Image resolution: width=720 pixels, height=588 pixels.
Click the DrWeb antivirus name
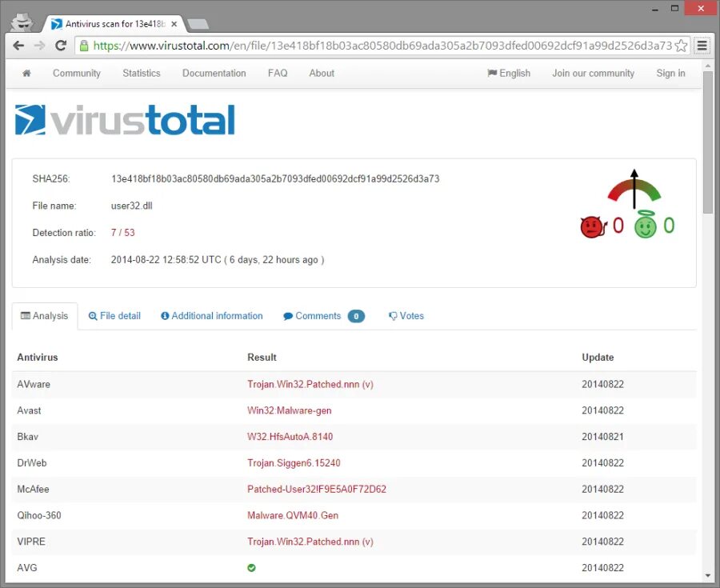click(x=32, y=462)
